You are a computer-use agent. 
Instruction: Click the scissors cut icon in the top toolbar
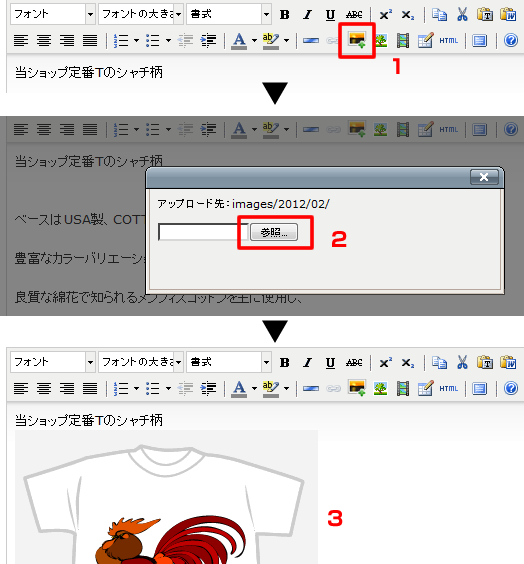tap(462, 15)
